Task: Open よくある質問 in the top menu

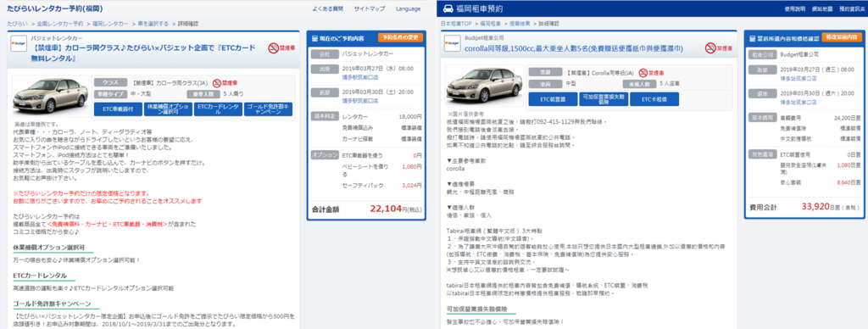Action: pyautogui.click(x=328, y=9)
